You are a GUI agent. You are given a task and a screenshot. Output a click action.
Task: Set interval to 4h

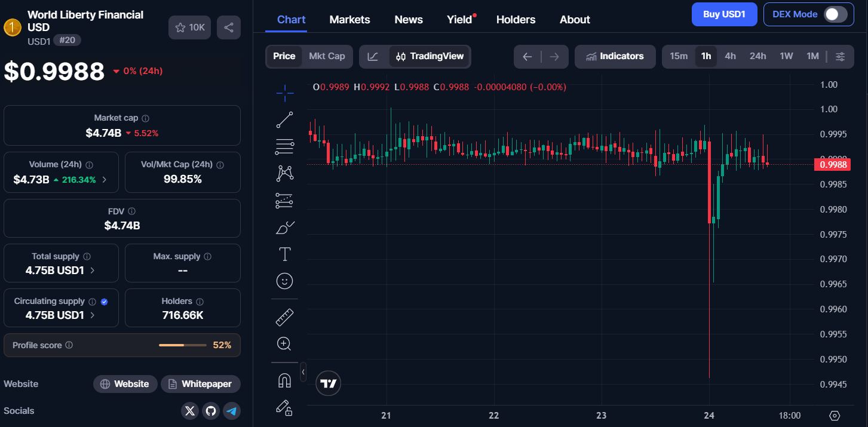pos(730,56)
